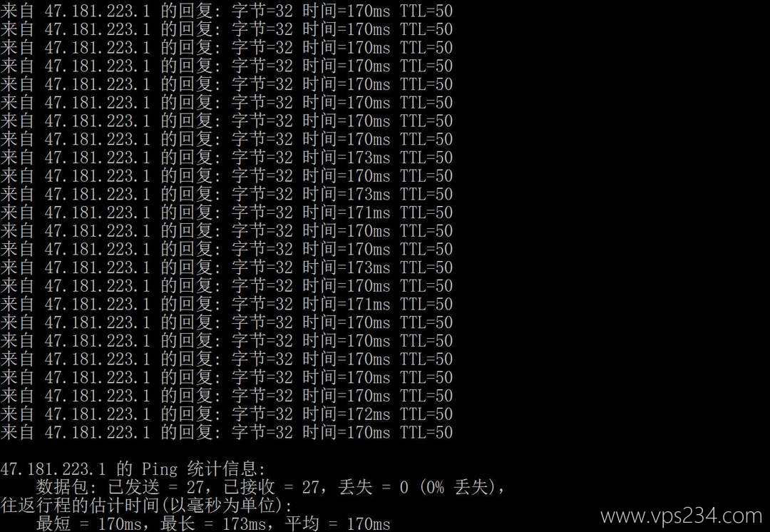Click the www.vps234.com watermark link
Image resolution: width=770 pixels, height=532 pixels.
point(682,516)
